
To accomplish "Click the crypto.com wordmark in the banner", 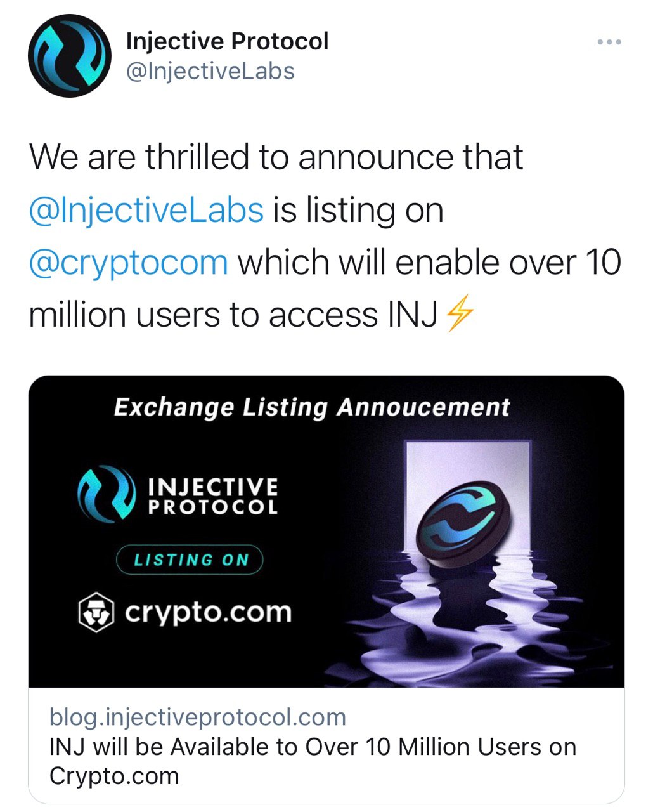I will pyautogui.click(x=208, y=612).
